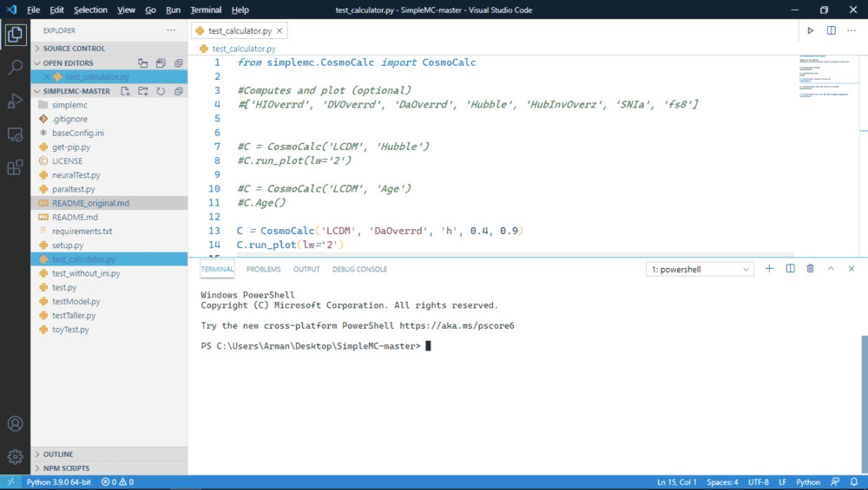The image size is (868, 490).
Task: Close test_calculator.py in Open Editors list
Action: (47, 77)
